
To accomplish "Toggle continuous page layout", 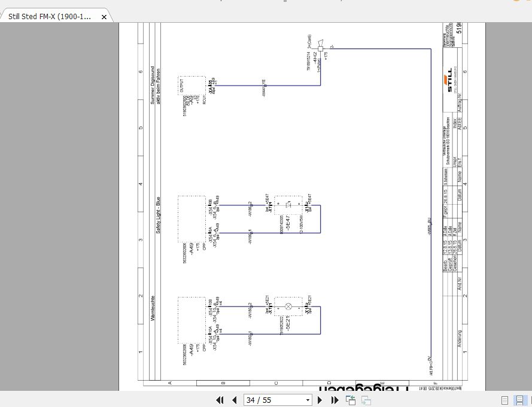I will pos(519,400).
